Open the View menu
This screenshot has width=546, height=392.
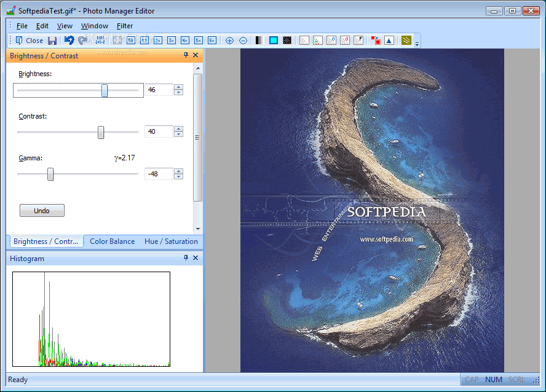(x=65, y=26)
